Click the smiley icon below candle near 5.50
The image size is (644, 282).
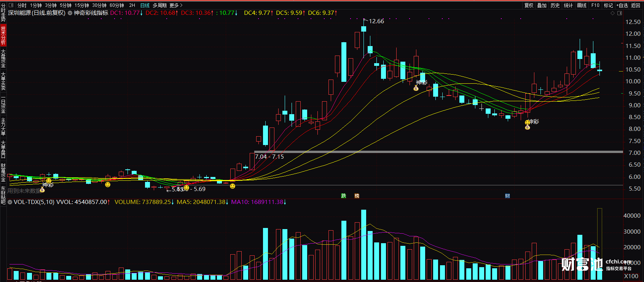click(x=233, y=186)
